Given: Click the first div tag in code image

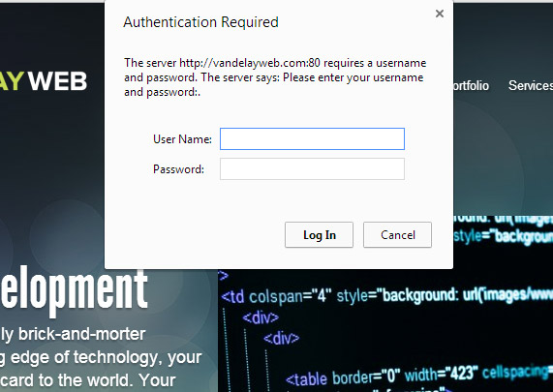Looking at the screenshot, I should pos(261,318).
